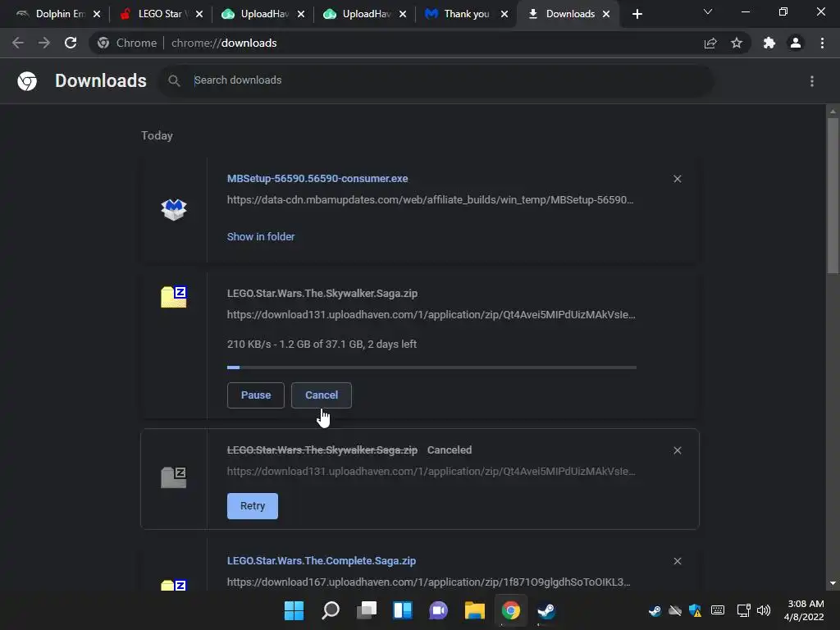Open the Complete Saga uploadhaven URL
Screen dimensions: 840x630
pos(428,582)
